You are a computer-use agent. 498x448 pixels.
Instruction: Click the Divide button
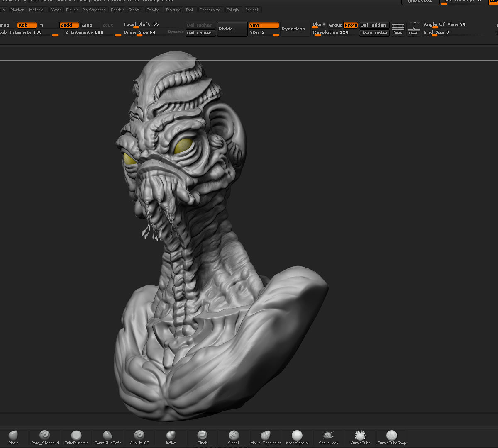(x=232, y=29)
